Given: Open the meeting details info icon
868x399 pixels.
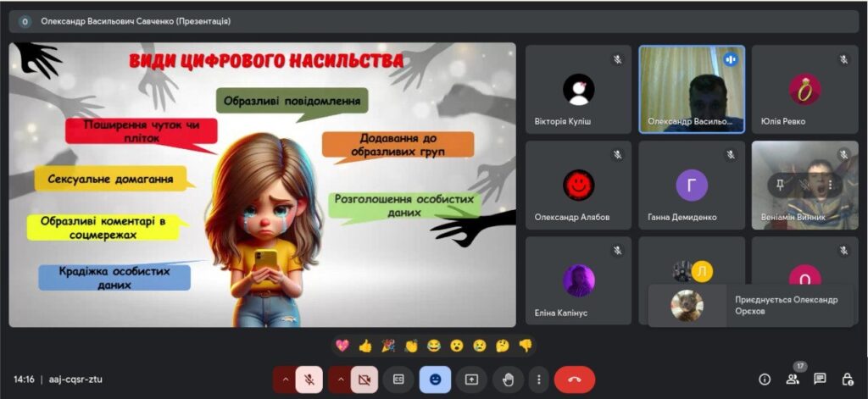Looking at the screenshot, I should coord(765,379).
